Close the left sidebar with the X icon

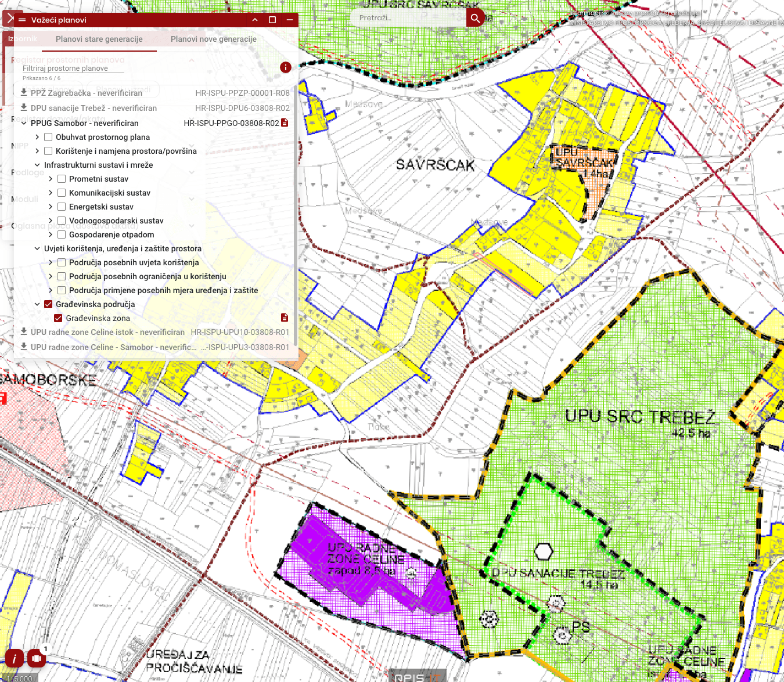(x=11, y=19)
